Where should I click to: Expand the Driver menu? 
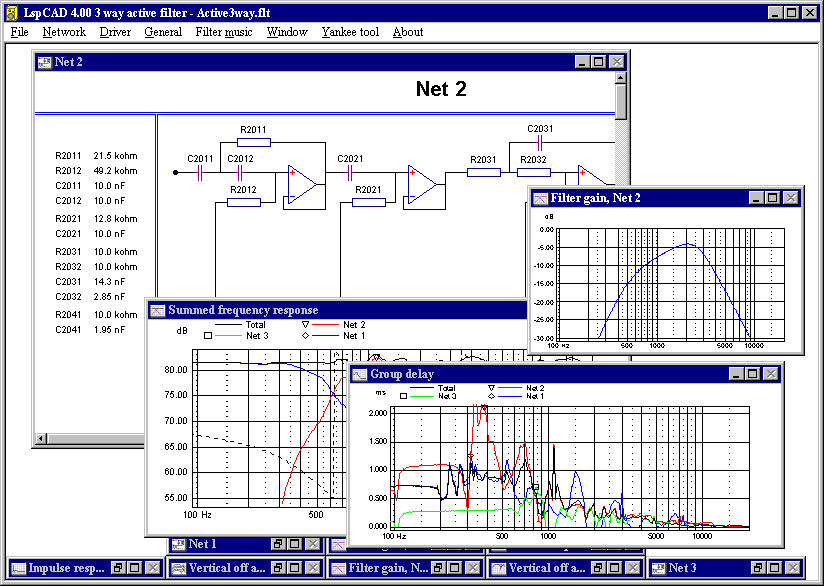tap(115, 32)
